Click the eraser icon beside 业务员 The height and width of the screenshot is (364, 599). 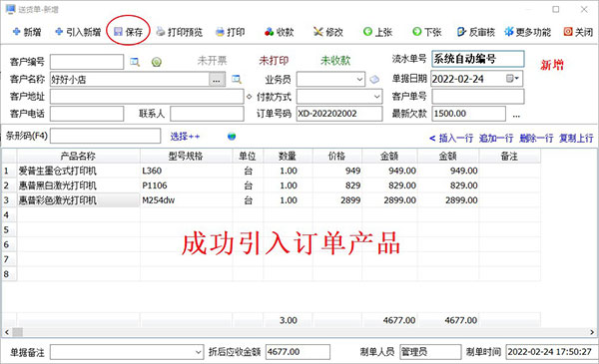pos(374,79)
